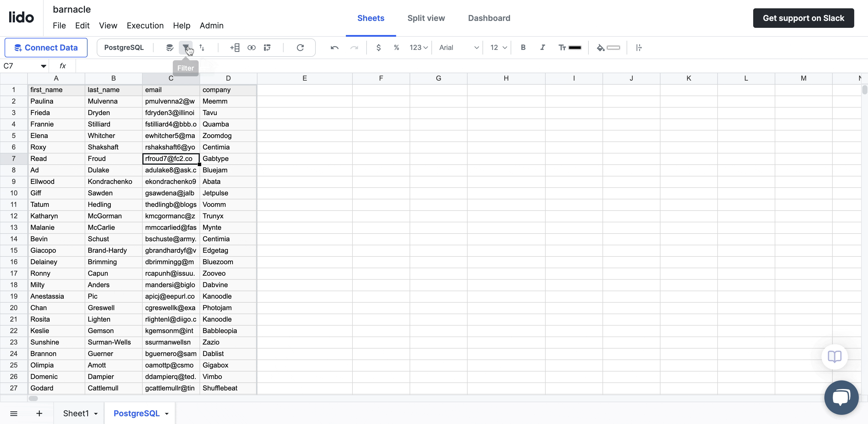868x424 pixels.
Task: Click the add column icon
Action: (x=235, y=48)
